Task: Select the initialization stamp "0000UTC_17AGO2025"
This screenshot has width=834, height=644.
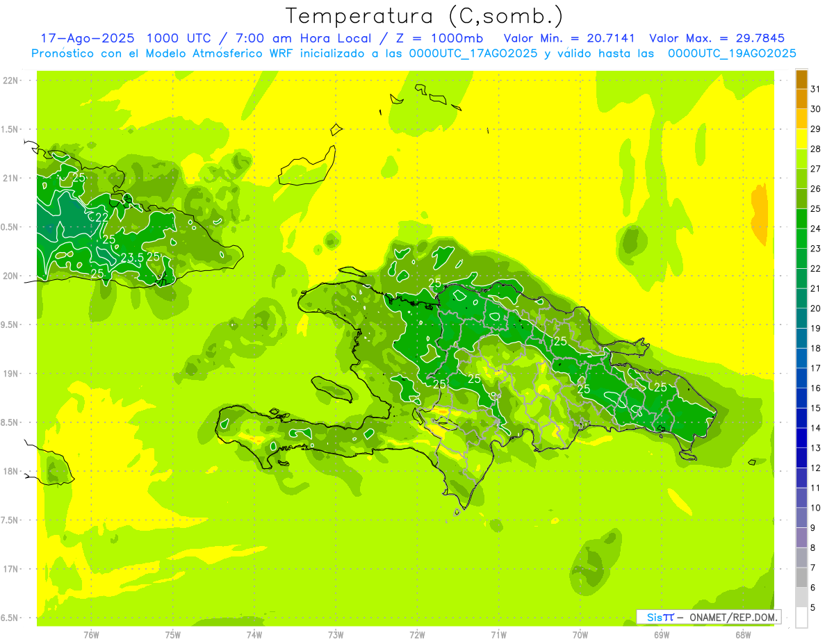Action: [x=473, y=53]
